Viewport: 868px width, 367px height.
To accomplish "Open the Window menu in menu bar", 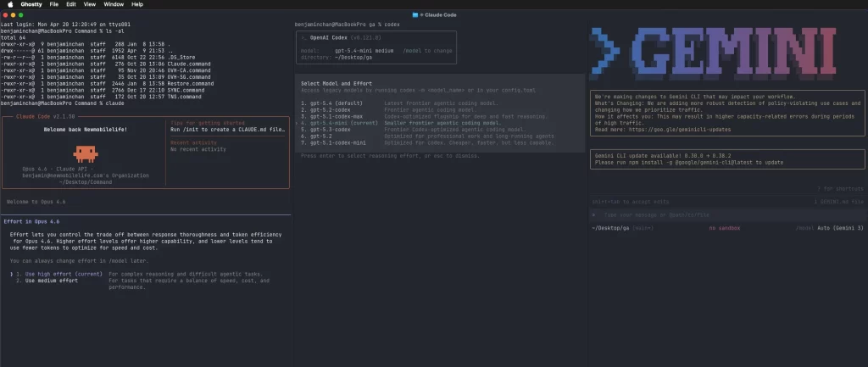I will (x=113, y=4).
